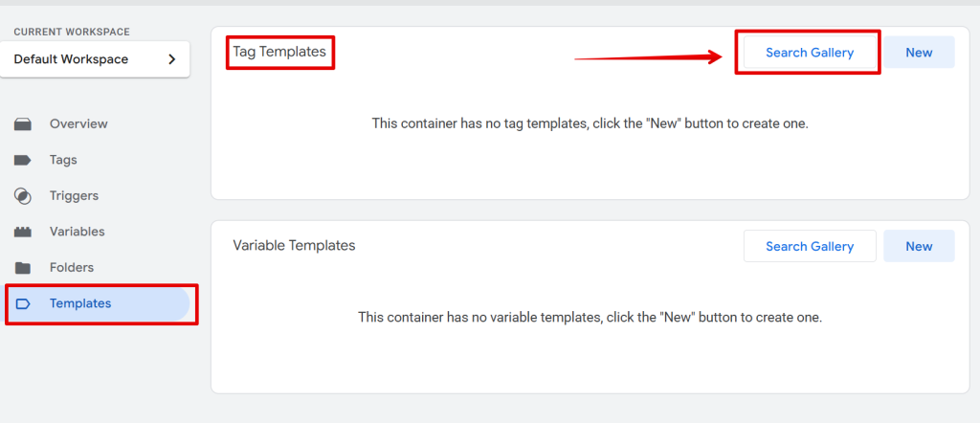Click the Variable Templates heading
Image resolution: width=980 pixels, height=423 pixels.
click(294, 246)
